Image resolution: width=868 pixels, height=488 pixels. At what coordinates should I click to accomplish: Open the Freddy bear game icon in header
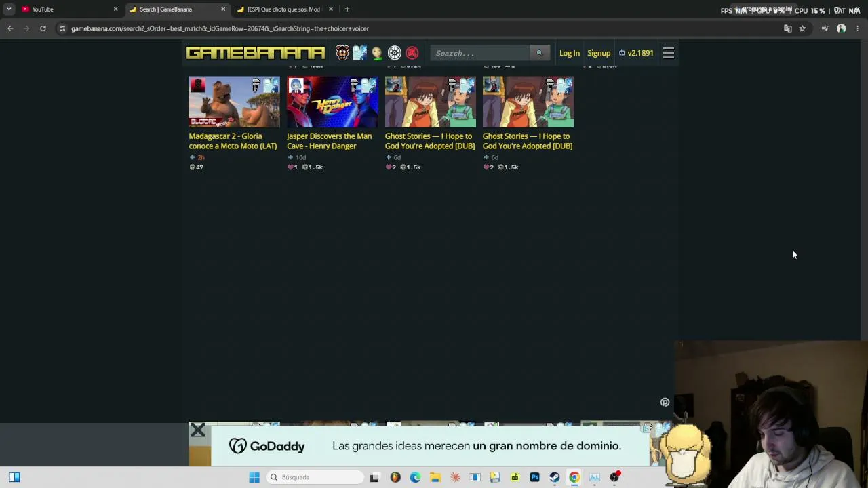[342, 53]
